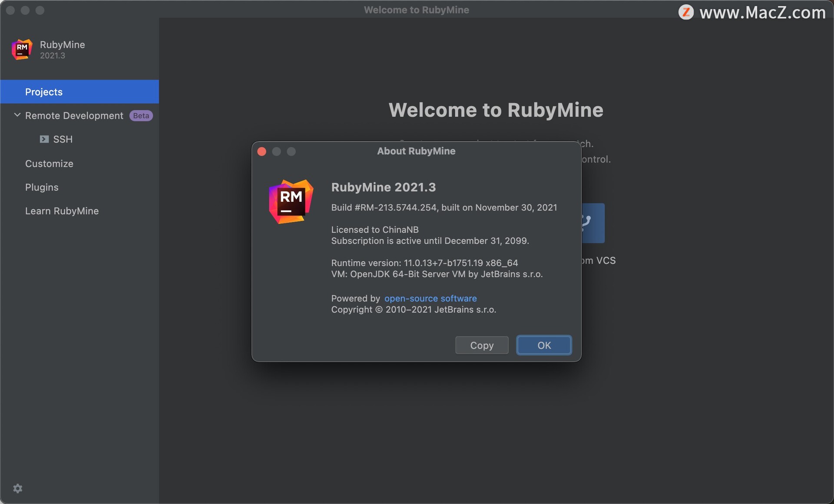The width and height of the screenshot is (834, 504).
Task: Click the Copy button
Action: tap(482, 345)
